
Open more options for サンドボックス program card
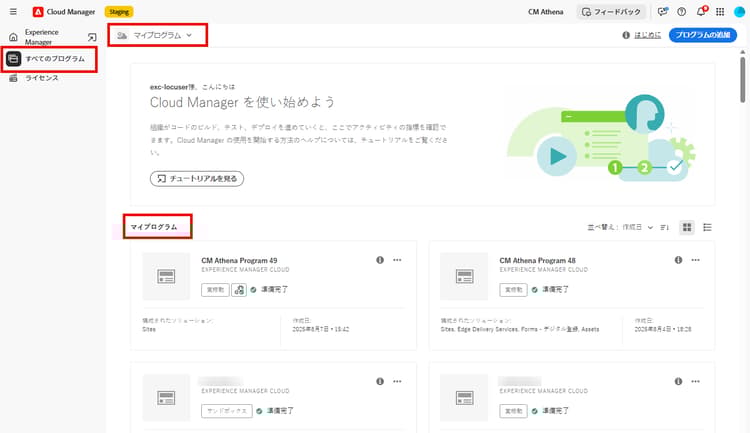[397, 381]
